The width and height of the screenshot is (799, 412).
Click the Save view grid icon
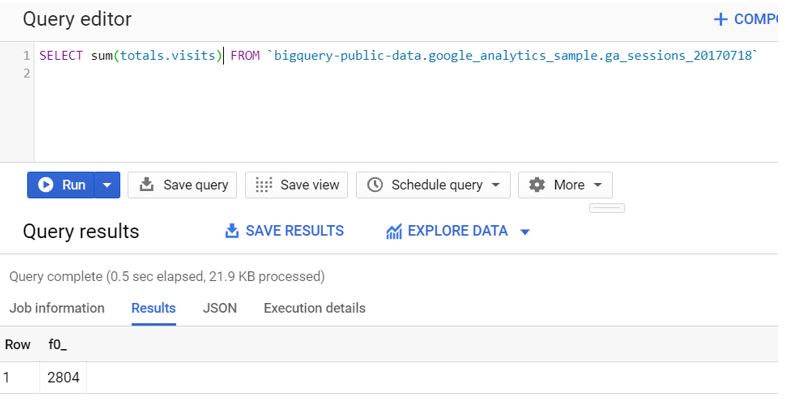263,185
